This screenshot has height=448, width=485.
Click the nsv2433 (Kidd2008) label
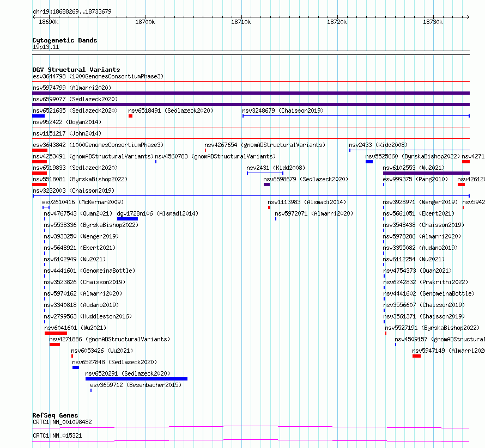(x=378, y=145)
